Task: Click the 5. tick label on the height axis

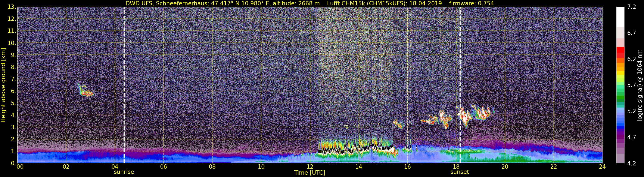Action: (13, 103)
